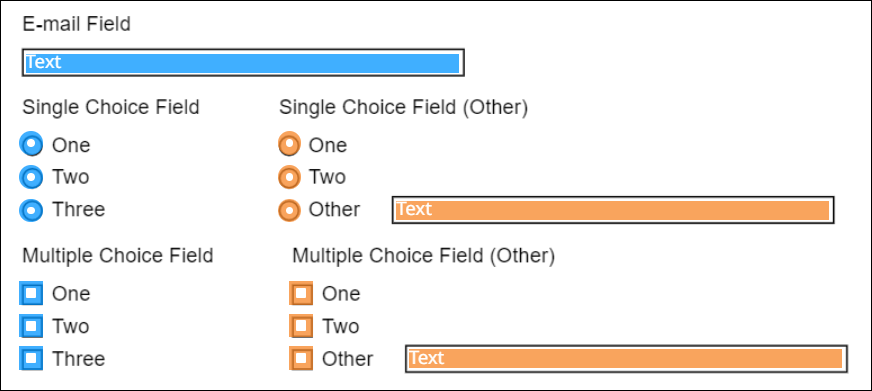Tick orange checkbox Two in Multiple Choice (Other)
This screenshot has width=872, height=391.
pyautogui.click(x=301, y=326)
